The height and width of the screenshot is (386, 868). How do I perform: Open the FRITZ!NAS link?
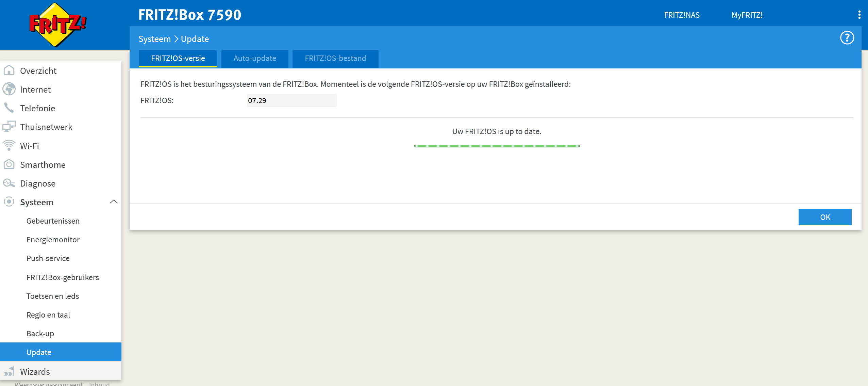pos(682,15)
